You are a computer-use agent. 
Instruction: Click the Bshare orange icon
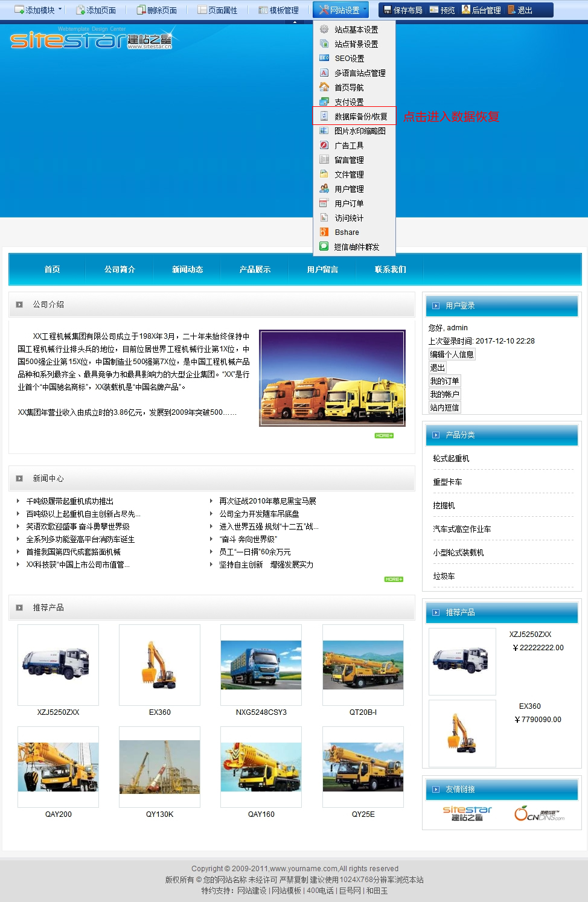tap(324, 232)
